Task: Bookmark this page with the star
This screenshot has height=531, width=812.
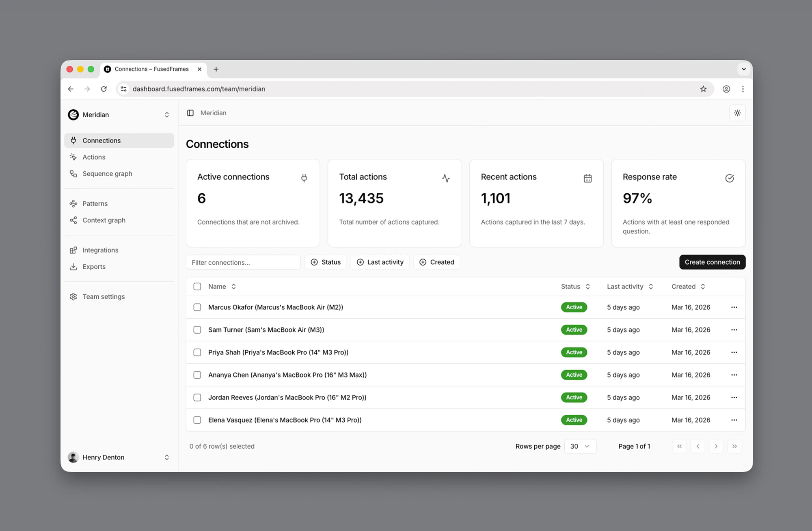Action: [703, 89]
